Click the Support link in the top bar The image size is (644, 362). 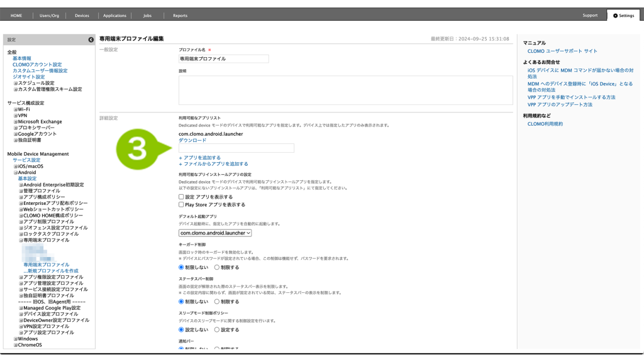click(590, 15)
